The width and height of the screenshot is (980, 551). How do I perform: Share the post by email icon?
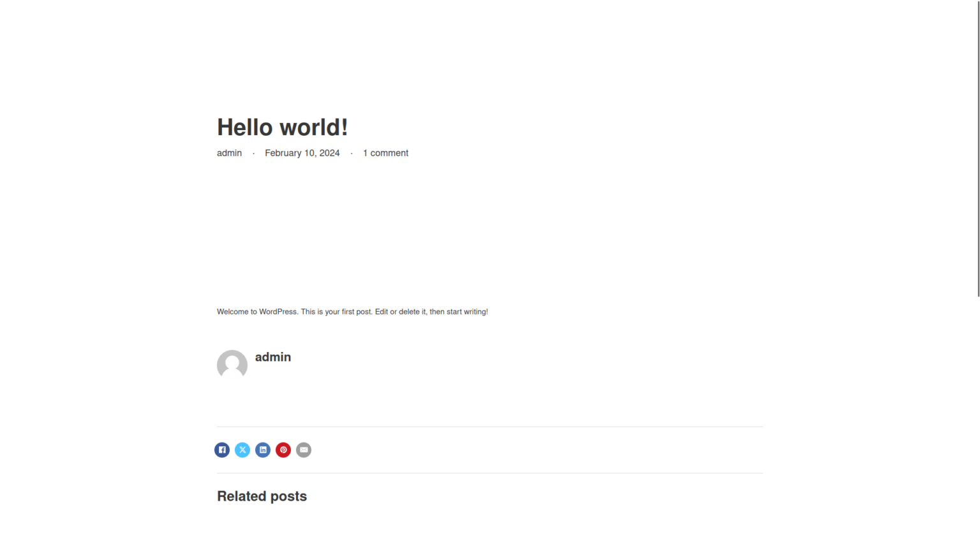tap(304, 450)
